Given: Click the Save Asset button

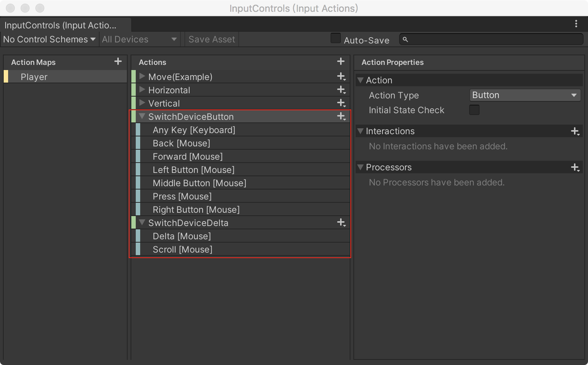Looking at the screenshot, I should tap(211, 39).
